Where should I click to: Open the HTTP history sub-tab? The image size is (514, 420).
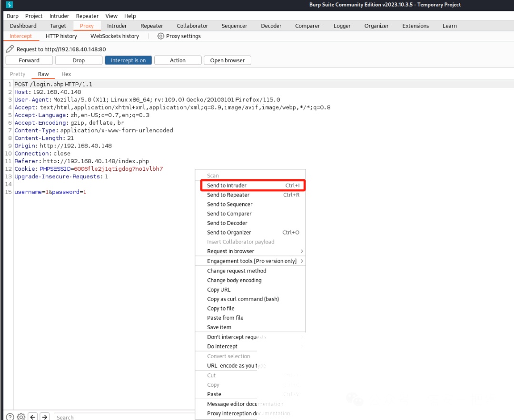61,36
